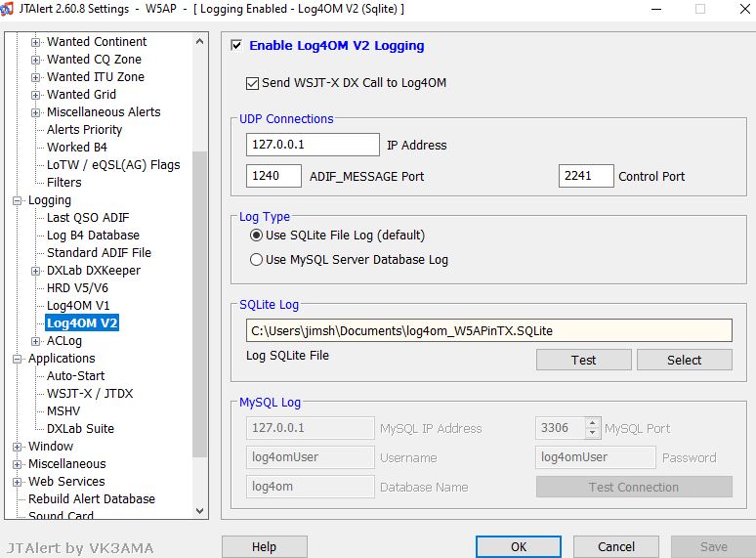Click the ADIF_MESSAGE Port field
The image size is (756, 558).
273,176
